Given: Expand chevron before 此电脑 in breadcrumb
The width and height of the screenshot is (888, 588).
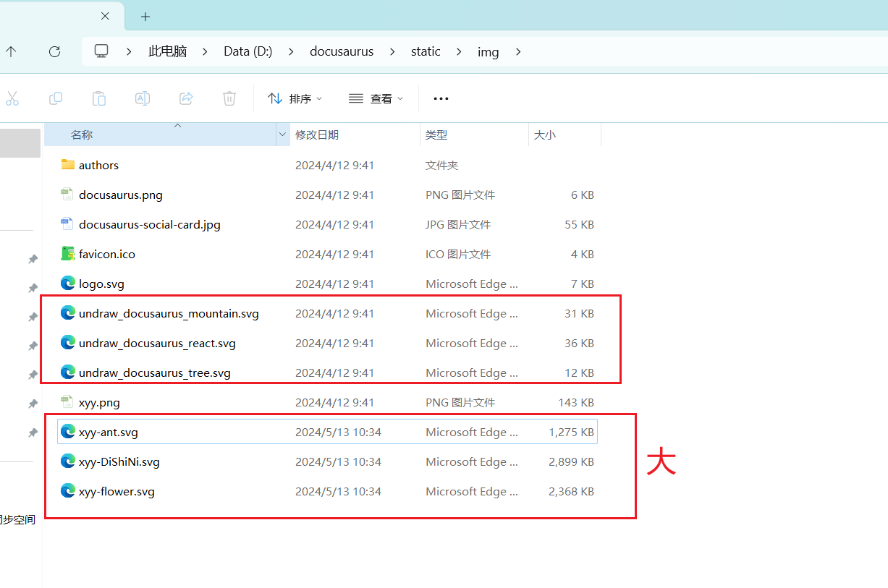Looking at the screenshot, I should [129, 51].
